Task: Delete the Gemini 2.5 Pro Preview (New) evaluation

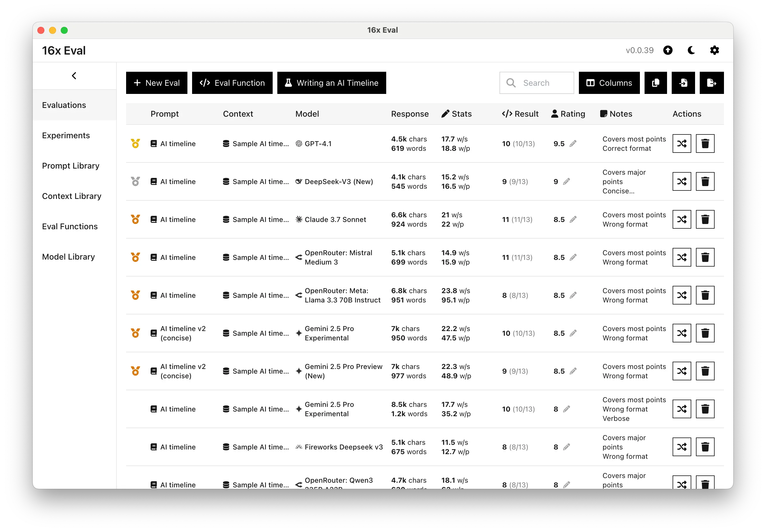Action: click(x=705, y=371)
